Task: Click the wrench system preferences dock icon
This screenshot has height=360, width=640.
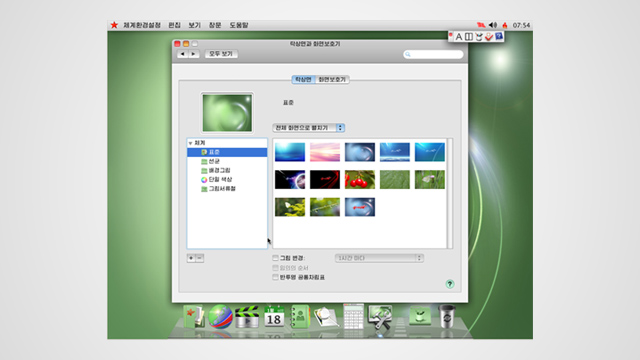Action: tap(380, 318)
